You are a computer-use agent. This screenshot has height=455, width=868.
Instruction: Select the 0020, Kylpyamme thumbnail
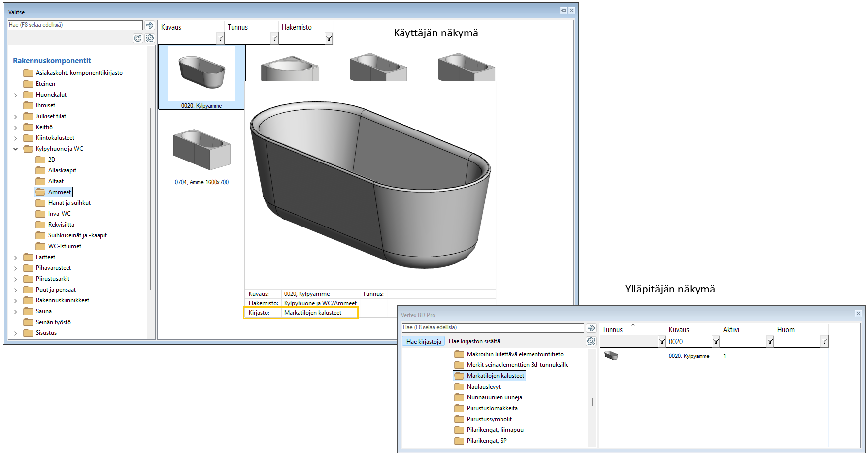pyautogui.click(x=201, y=77)
